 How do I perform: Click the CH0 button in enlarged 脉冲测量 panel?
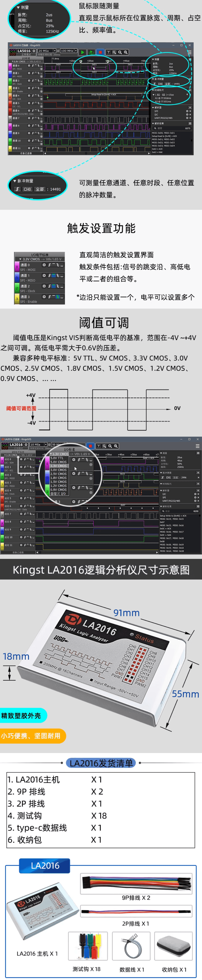point(27,189)
